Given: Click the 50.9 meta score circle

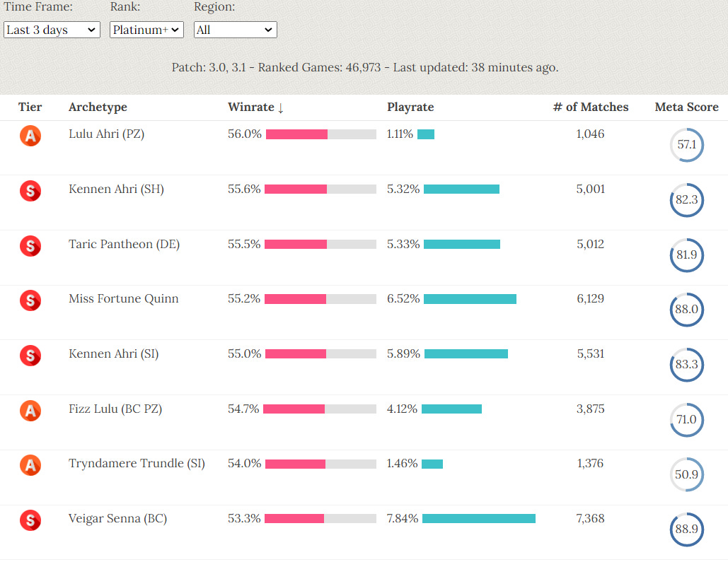Looking at the screenshot, I should (687, 474).
